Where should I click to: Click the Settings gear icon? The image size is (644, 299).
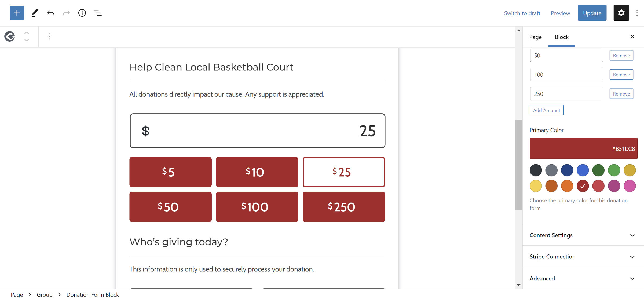click(621, 13)
